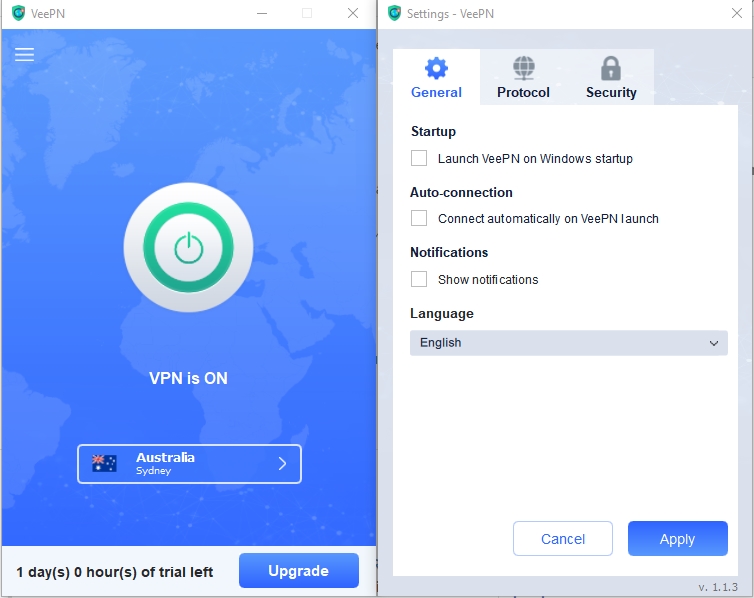
Task: Click the General gear icon
Action: click(x=436, y=68)
